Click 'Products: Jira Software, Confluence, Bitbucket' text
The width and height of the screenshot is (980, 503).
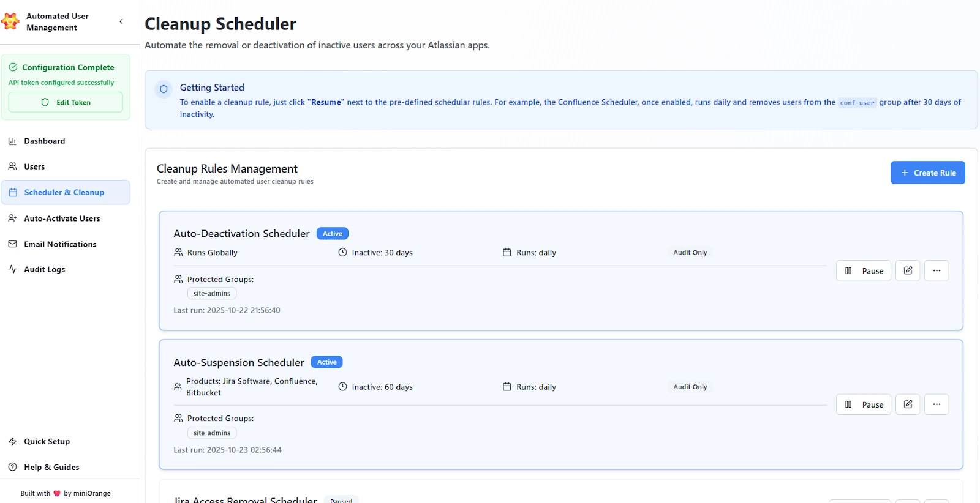tap(252, 387)
